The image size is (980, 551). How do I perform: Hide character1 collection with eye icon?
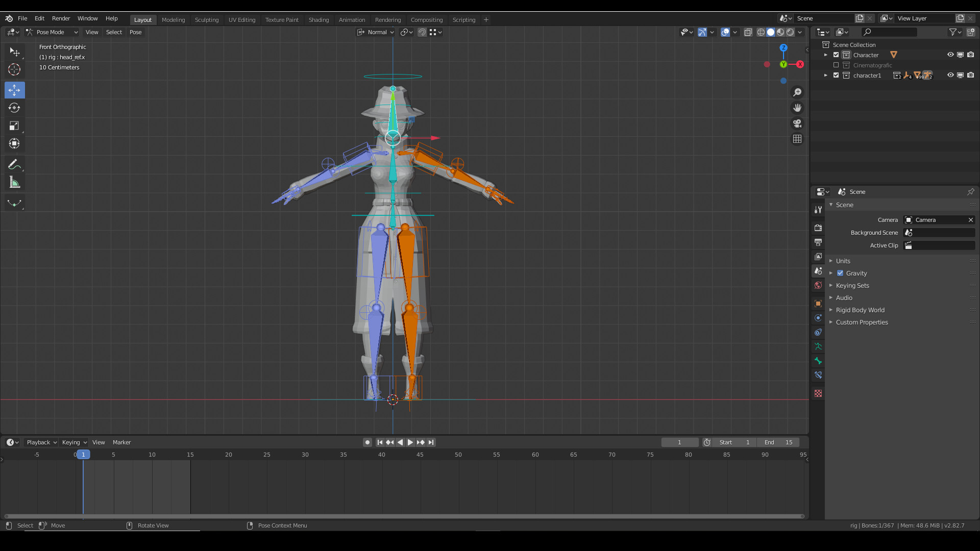(950, 76)
